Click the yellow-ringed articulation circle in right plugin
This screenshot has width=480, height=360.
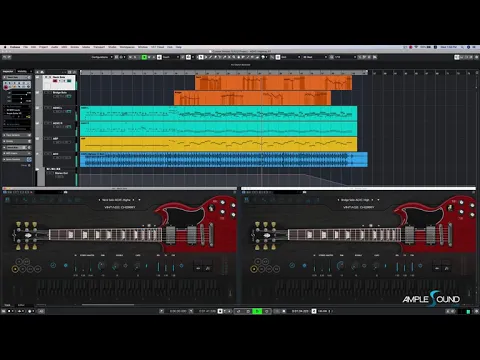tap(254, 269)
